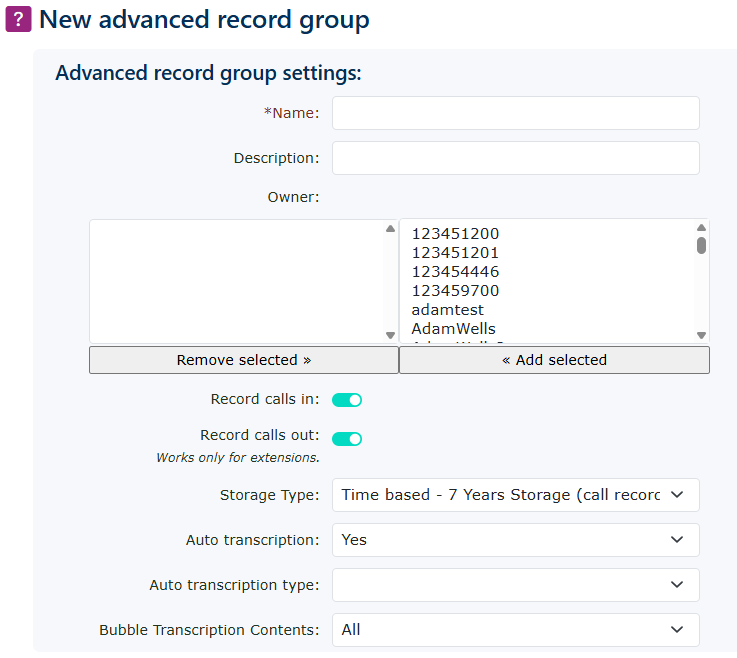Click the Description input field
The height and width of the screenshot is (658, 737).
pos(515,158)
